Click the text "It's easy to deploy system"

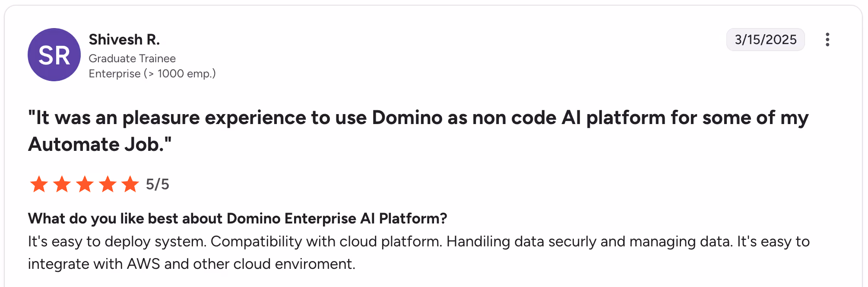pos(117,241)
